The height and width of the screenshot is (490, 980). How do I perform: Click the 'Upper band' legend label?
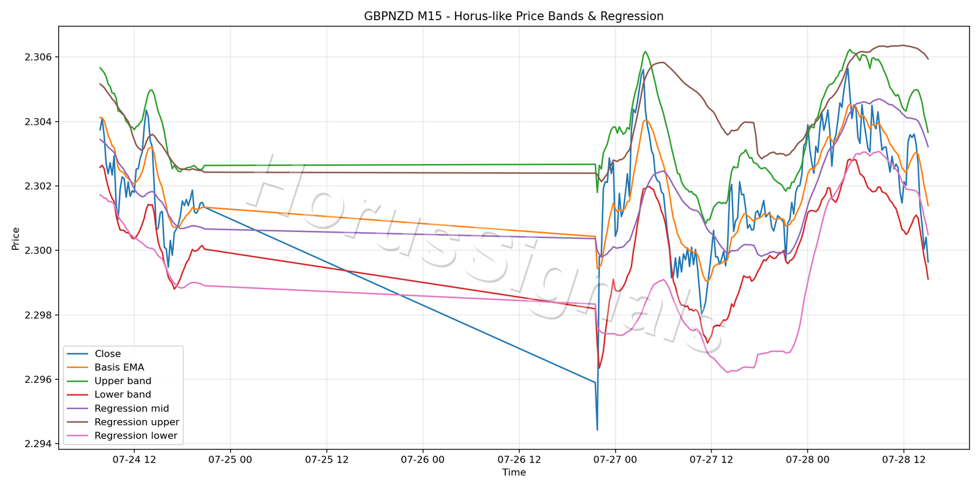(123, 381)
